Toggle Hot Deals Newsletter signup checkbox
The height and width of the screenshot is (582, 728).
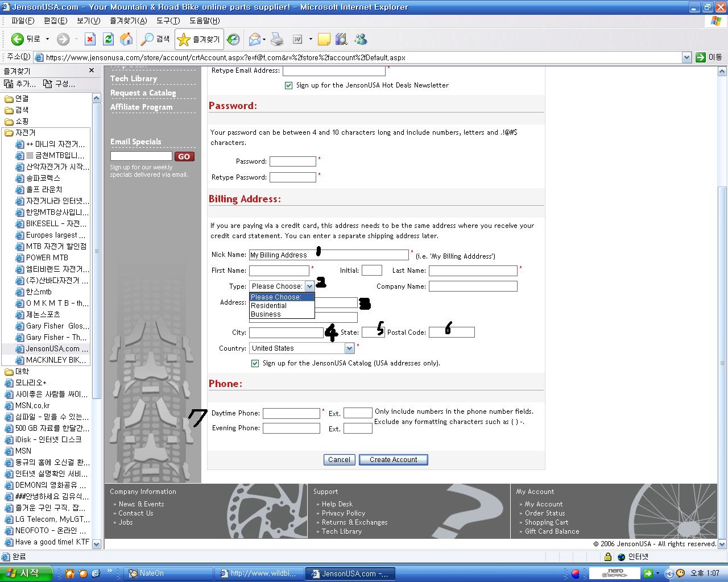coord(288,85)
